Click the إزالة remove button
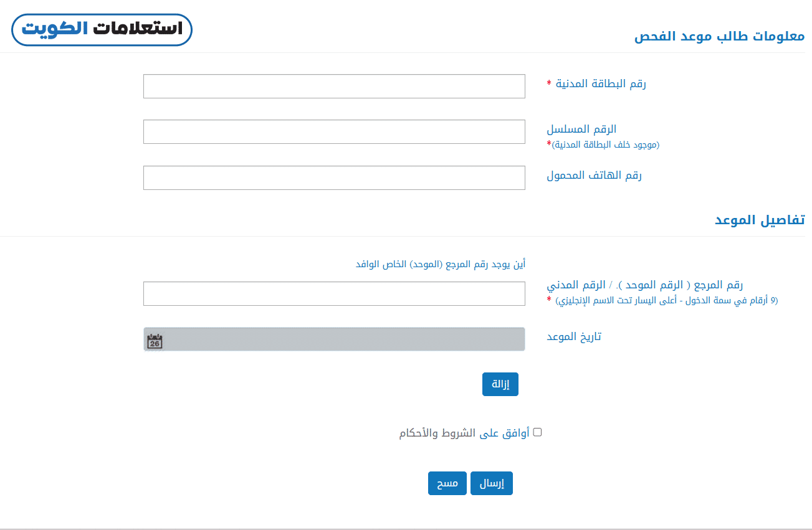812x530 pixels. (500, 384)
